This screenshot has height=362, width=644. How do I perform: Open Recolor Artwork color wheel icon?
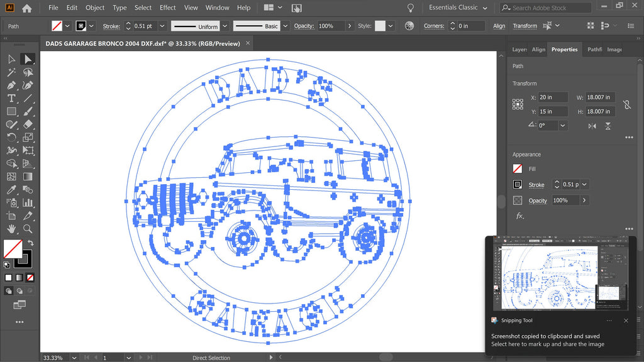[409, 26]
